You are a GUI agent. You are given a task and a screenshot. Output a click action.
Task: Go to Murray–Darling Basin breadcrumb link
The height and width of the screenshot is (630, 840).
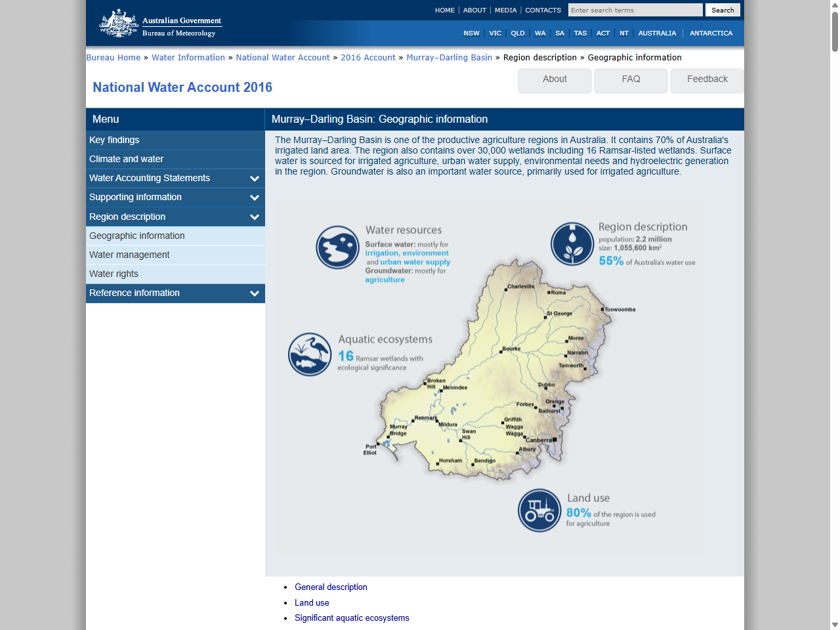click(x=449, y=58)
